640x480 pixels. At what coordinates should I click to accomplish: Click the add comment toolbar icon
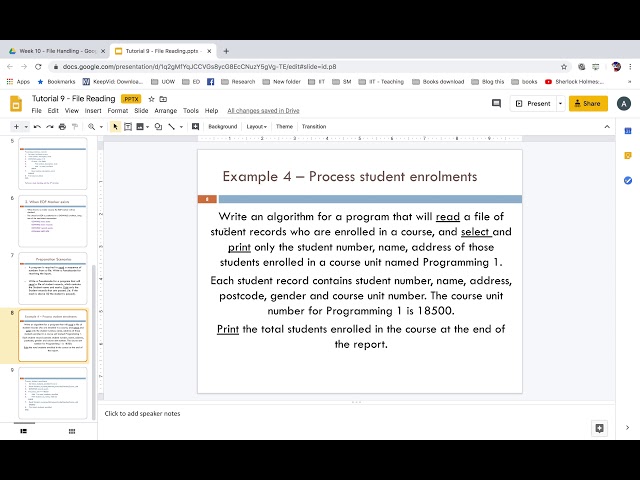(x=196, y=127)
